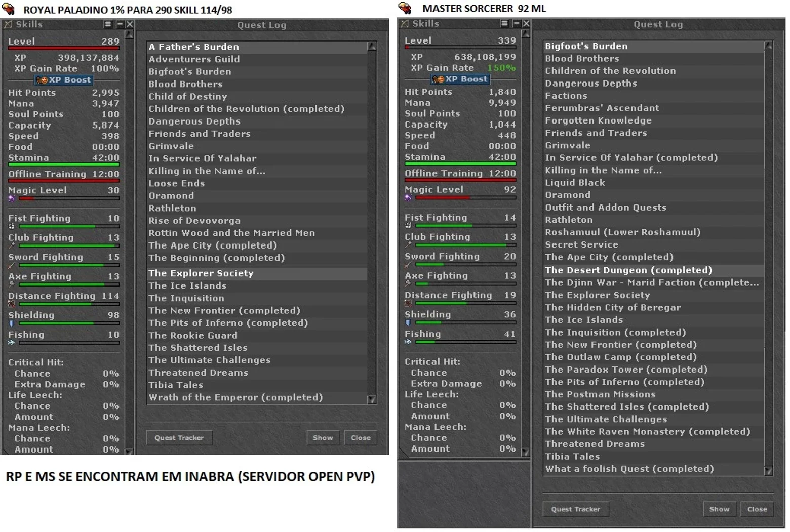Click the down arrow of the right Skills scrollbar
Screen dimensions: 790x532
click(526, 452)
